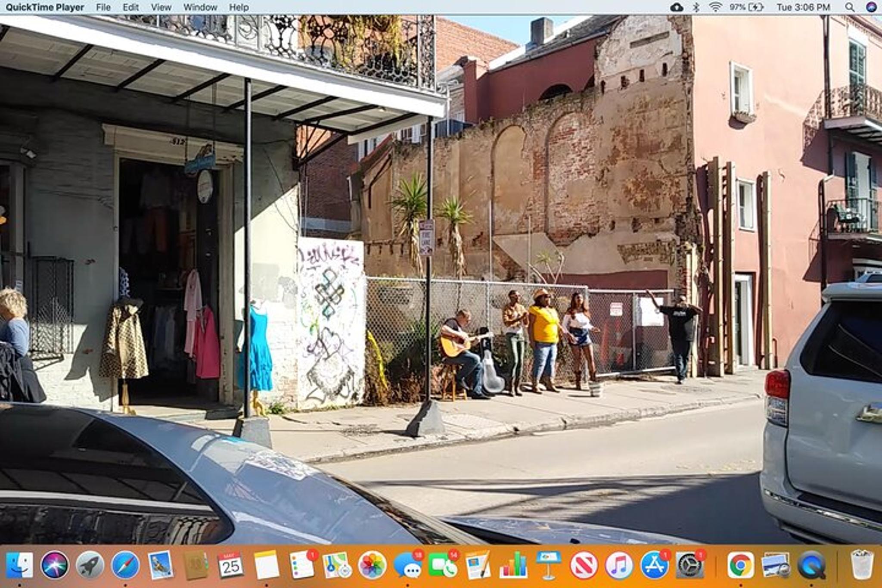The height and width of the screenshot is (588, 882).
Task: Click the QuickTime Player app menu
Action: (x=45, y=7)
